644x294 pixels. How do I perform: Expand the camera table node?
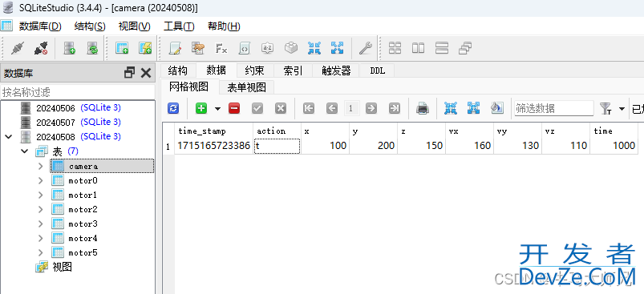(x=40, y=166)
